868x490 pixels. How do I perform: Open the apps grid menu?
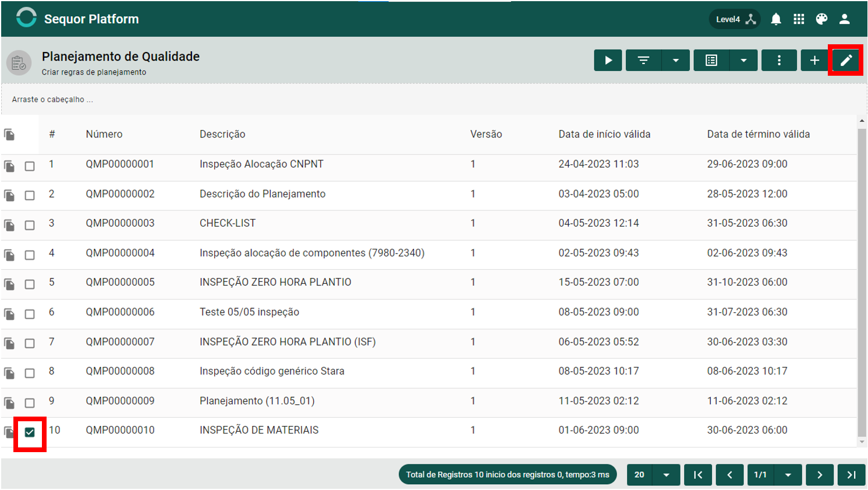pyautogui.click(x=799, y=19)
